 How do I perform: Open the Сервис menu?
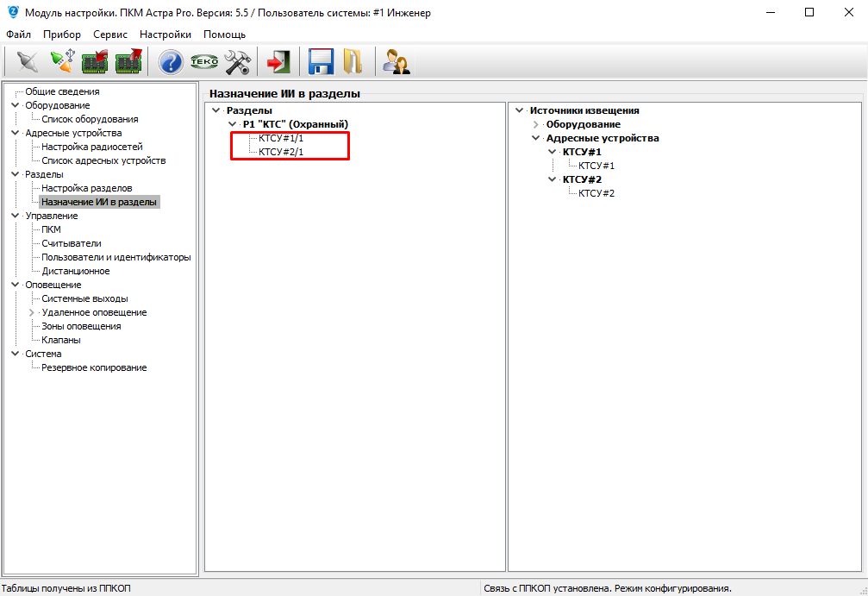(110, 35)
